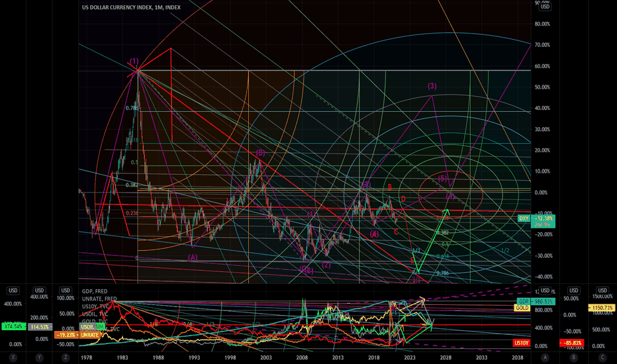Click the 1988 time axis label
Image resolution: width=617 pixels, height=364 pixels.
click(x=158, y=357)
